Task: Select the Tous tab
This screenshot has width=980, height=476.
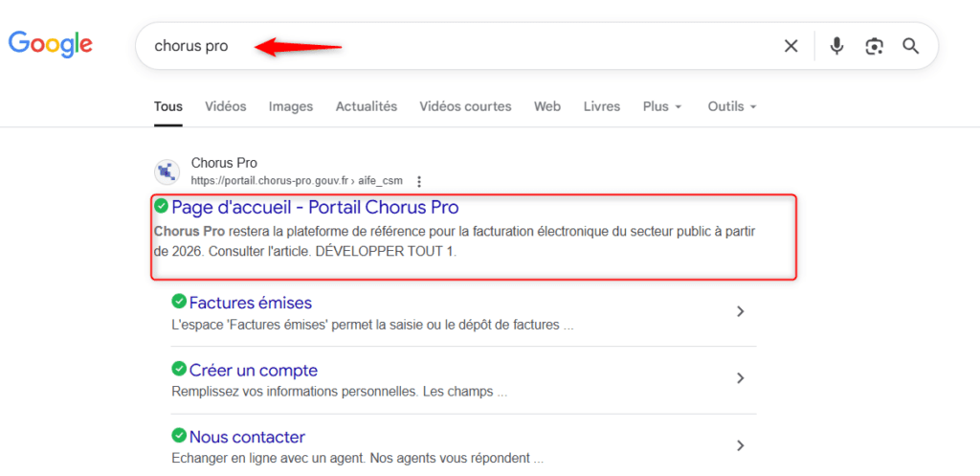Action: click(168, 107)
